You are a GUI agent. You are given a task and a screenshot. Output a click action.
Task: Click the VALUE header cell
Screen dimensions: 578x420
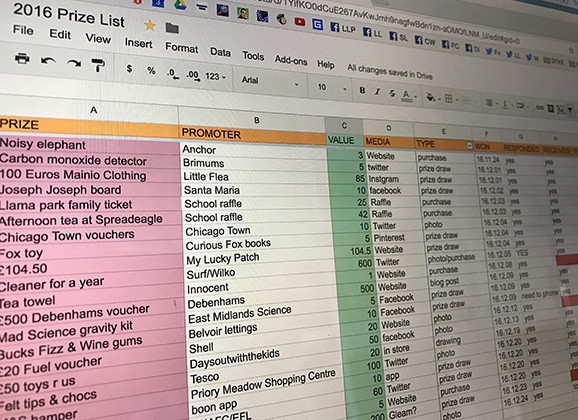(345, 140)
